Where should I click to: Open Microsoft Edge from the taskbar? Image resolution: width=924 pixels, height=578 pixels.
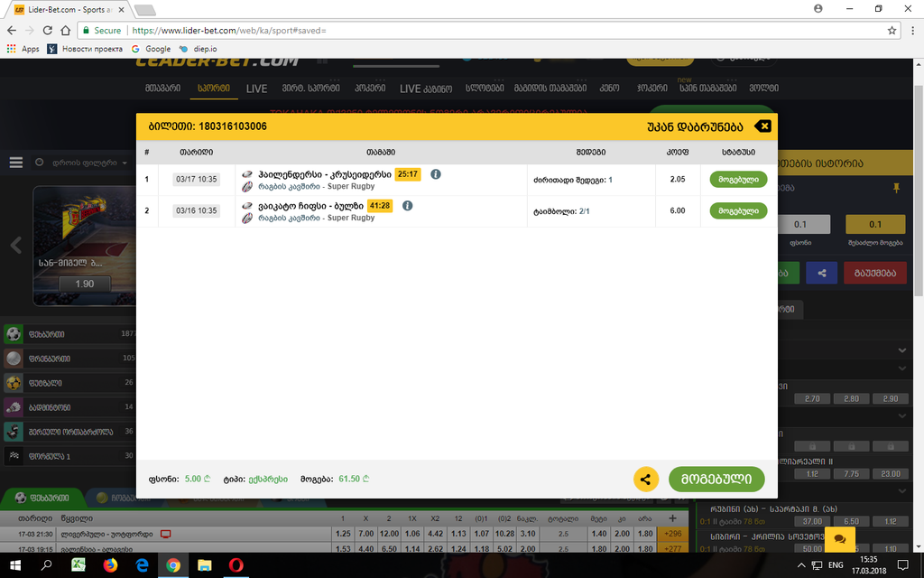[x=142, y=565]
